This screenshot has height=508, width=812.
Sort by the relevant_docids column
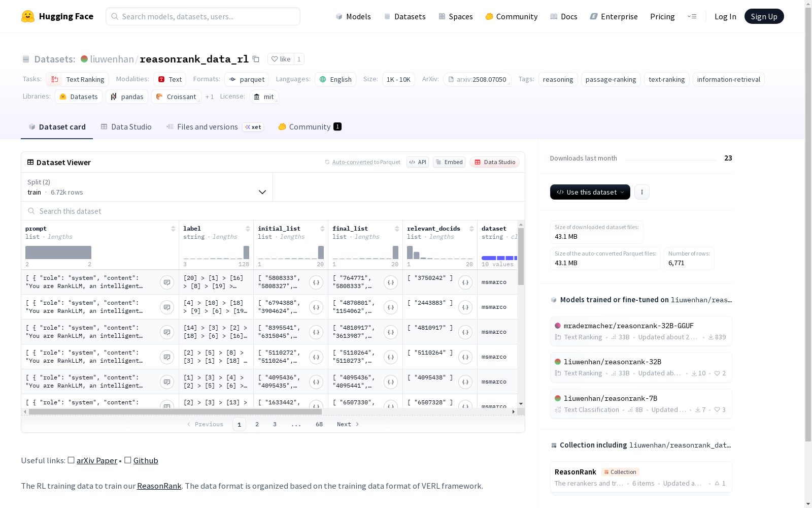(471, 229)
